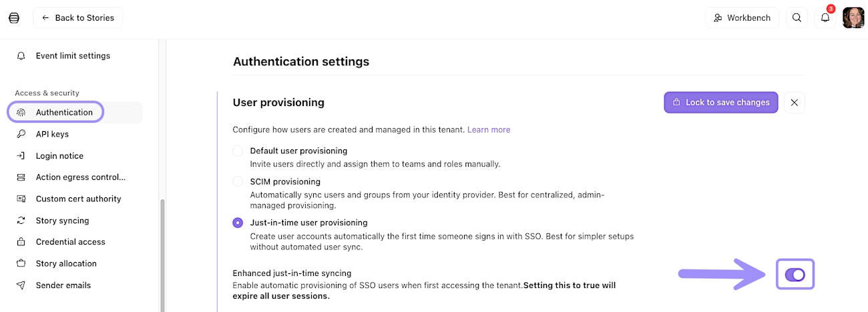Open the notifications bell
This screenshot has width=868, height=312.
(825, 18)
